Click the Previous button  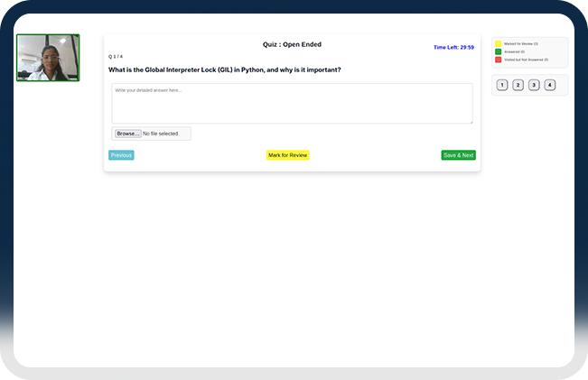pos(121,155)
